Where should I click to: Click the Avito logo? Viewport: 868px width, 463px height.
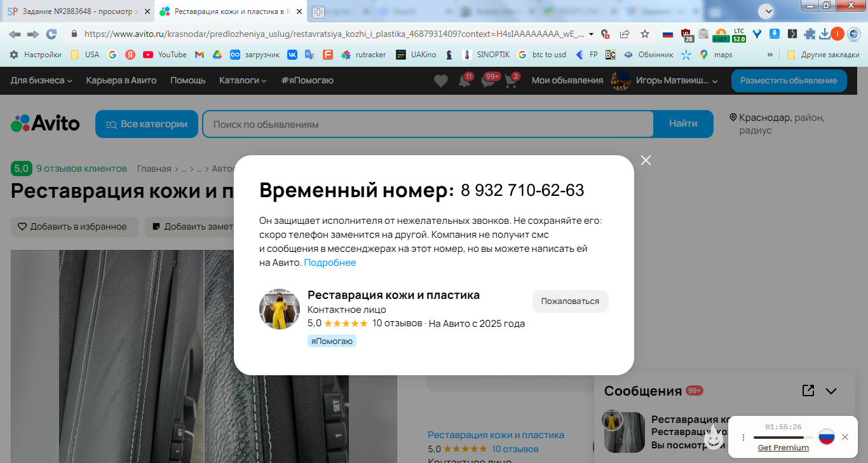(45, 123)
